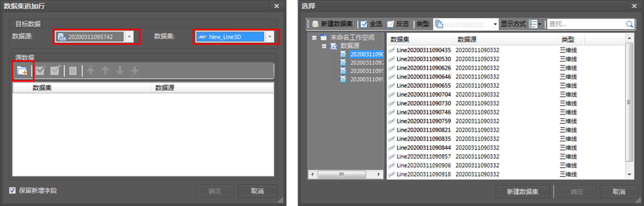Toggle 保留新增字段 checkbox
The height and width of the screenshot is (206, 644).
click(12, 191)
